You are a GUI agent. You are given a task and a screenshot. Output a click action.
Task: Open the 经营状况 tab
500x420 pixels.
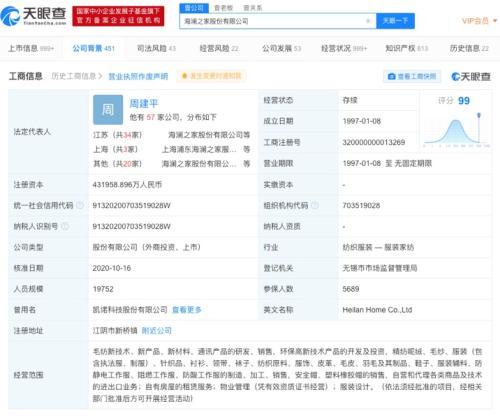click(344, 48)
